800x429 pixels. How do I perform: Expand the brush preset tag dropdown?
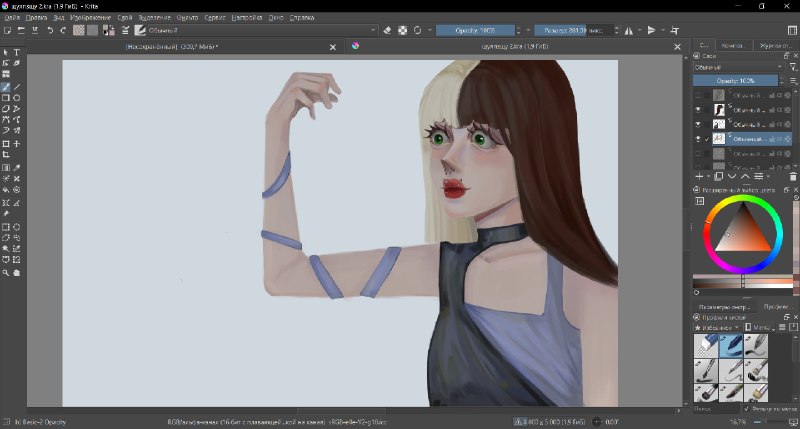(x=717, y=327)
